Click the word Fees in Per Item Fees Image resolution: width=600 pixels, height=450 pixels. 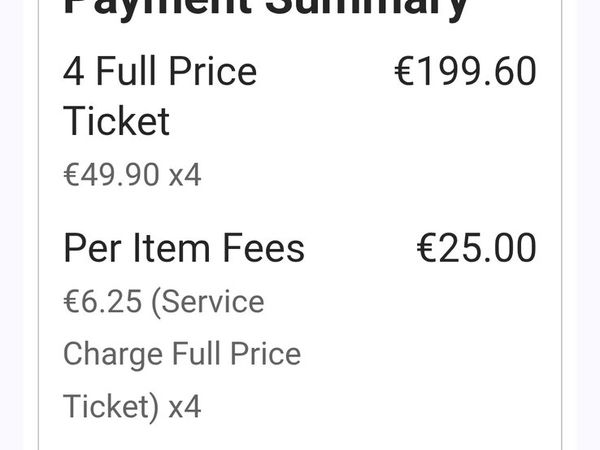tap(264, 248)
